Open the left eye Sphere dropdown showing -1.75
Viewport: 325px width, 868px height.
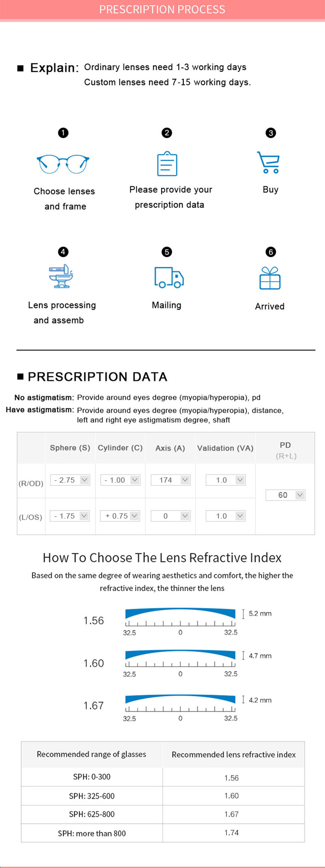(70, 516)
